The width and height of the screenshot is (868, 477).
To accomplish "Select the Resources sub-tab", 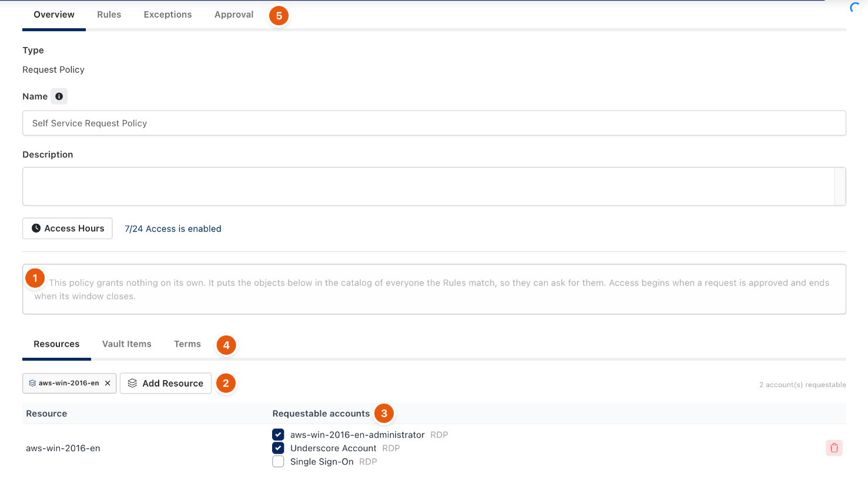I will [56, 344].
